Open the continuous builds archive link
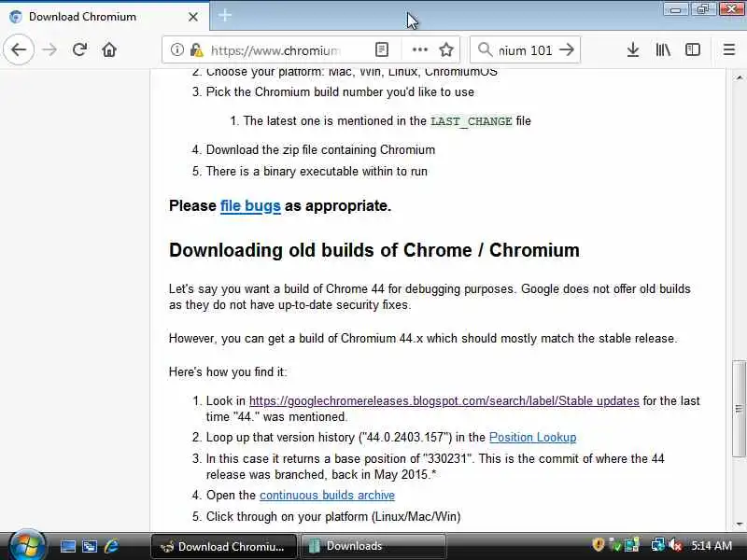747x560 pixels. 328,496
